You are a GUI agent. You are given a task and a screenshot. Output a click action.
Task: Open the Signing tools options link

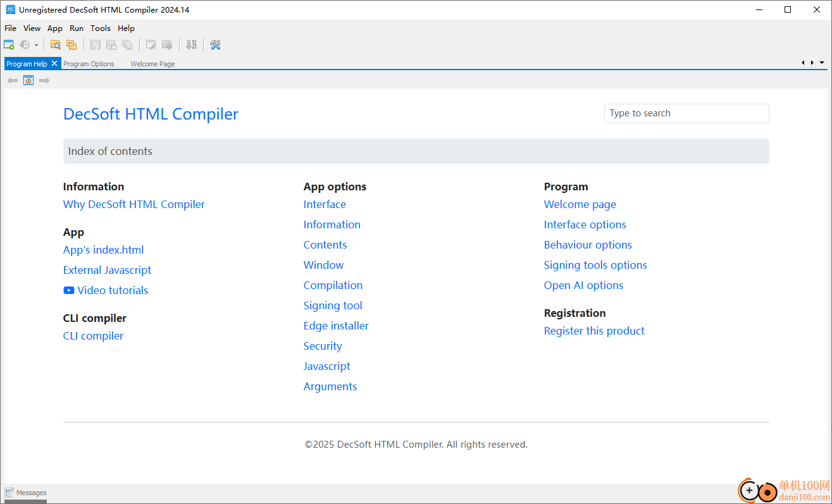[595, 265]
